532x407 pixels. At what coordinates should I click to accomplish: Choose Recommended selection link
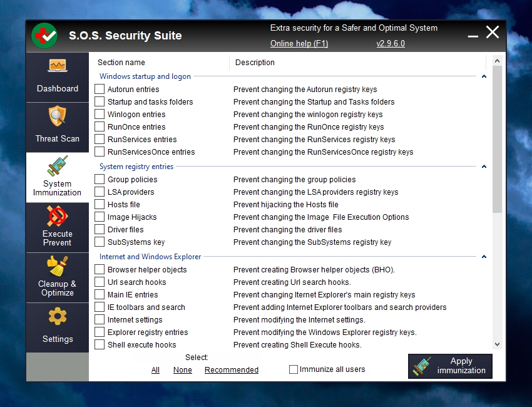pyautogui.click(x=232, y=369)
